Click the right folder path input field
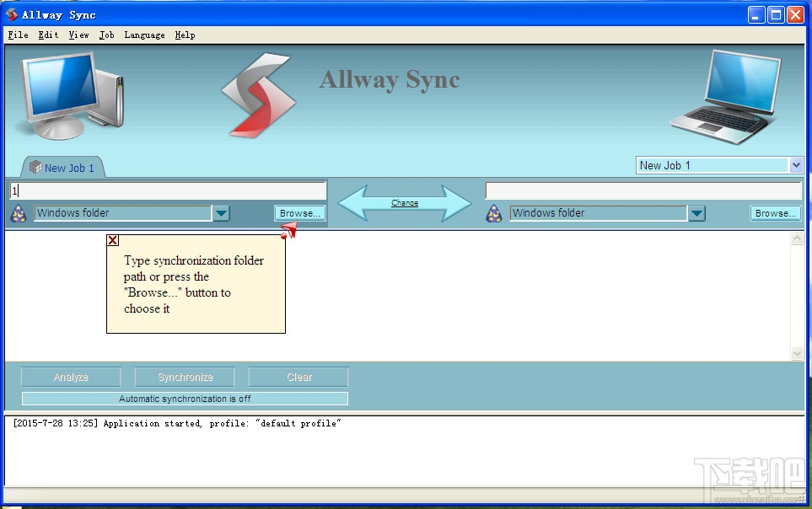Viewport: 812px width, 509px height. pos(643,190)
